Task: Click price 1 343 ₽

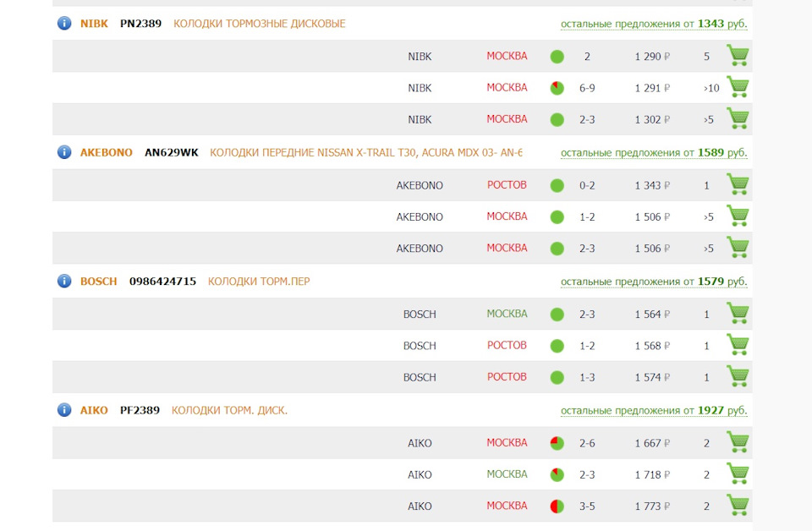Action: point(652,185)
